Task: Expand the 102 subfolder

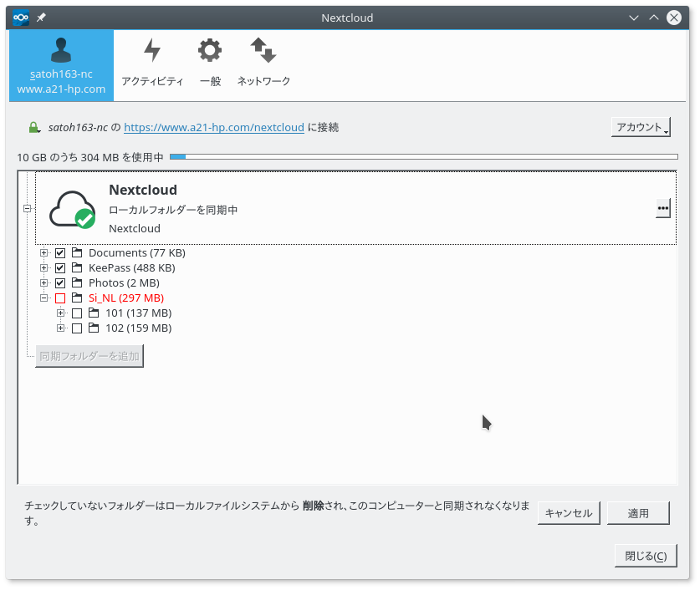Action: 61,328
